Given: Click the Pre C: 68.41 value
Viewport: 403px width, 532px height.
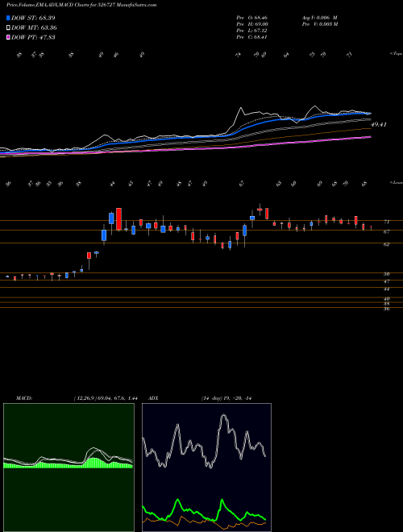Looking at the screenshot, I should coord(251,37).
